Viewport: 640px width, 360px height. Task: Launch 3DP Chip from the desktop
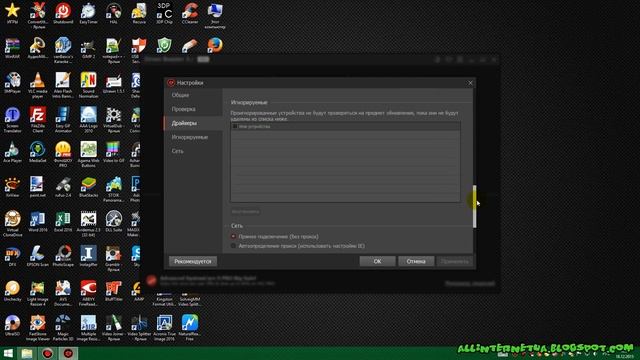(x=164, y=13)
